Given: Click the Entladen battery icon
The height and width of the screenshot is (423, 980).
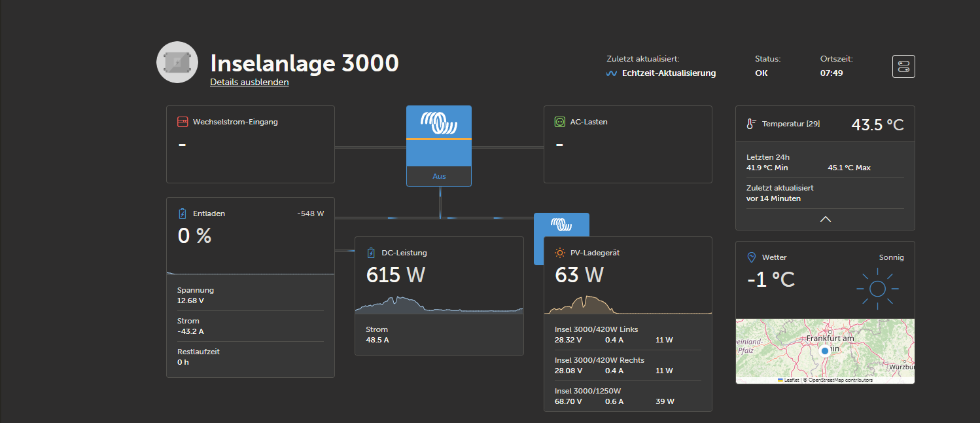Looking at the screenshot, I should tap(183, 213).
